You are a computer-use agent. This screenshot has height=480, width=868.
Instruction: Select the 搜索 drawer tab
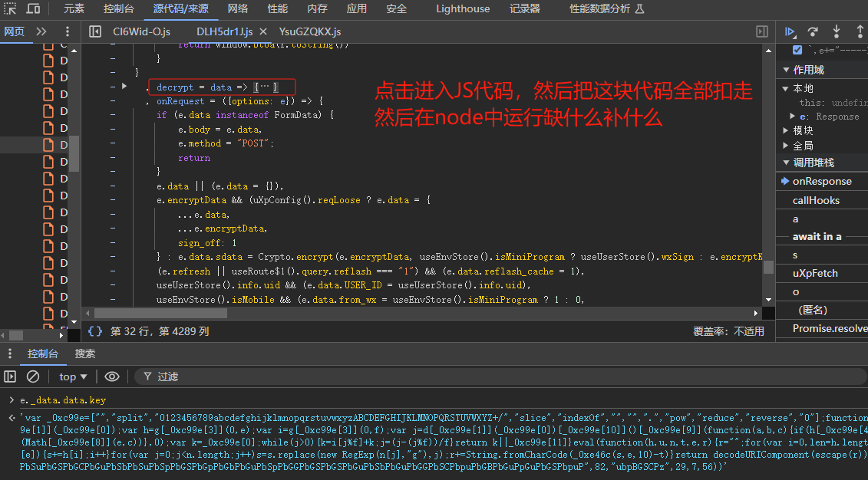click(x=85, y=353)
